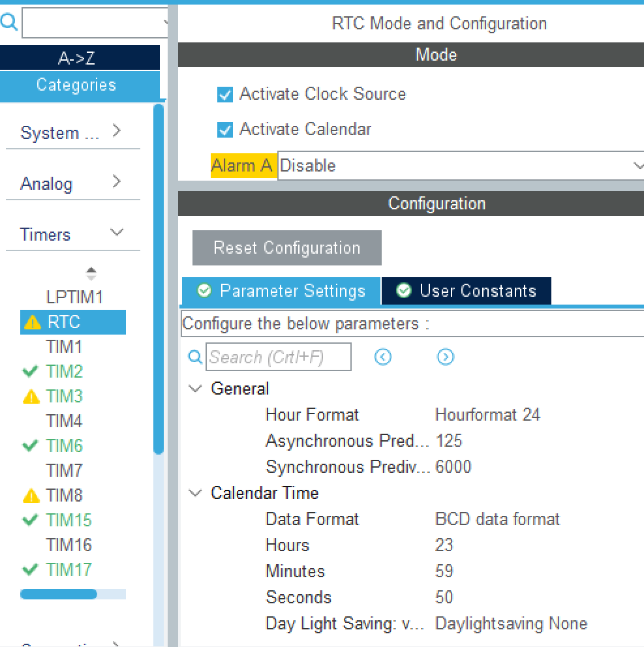Click the Synchronous Prediv value 6000
Screen dimensions: 644x647
(x=453, y=467)
